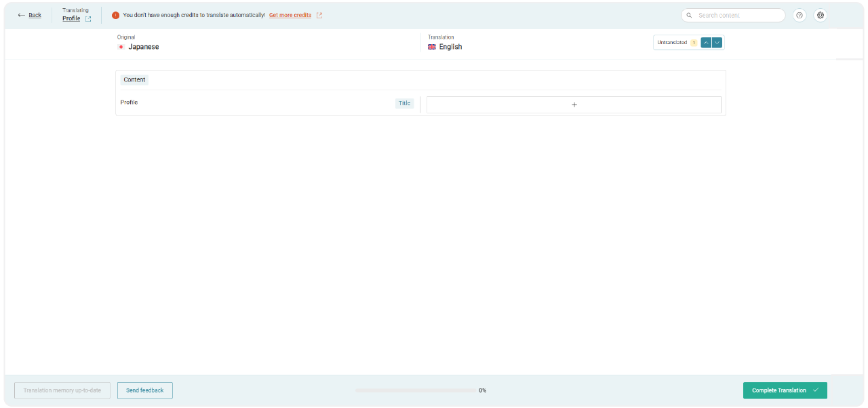Click the Untranslated filter label
Image resolution: width=868 pixels, height=408 pixels.
[x=672, y=42]
